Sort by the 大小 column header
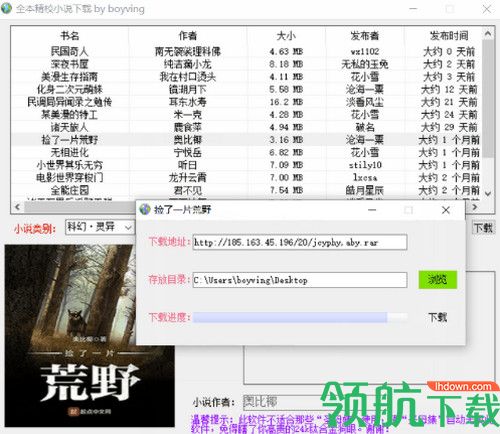Viewport: 500px width, 434px height. tap(286, 36)
